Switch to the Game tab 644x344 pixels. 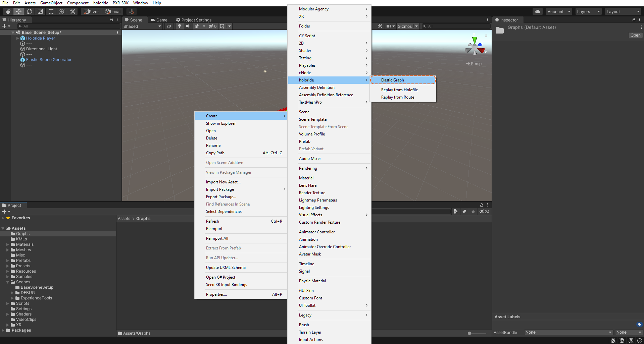[159, 20]
